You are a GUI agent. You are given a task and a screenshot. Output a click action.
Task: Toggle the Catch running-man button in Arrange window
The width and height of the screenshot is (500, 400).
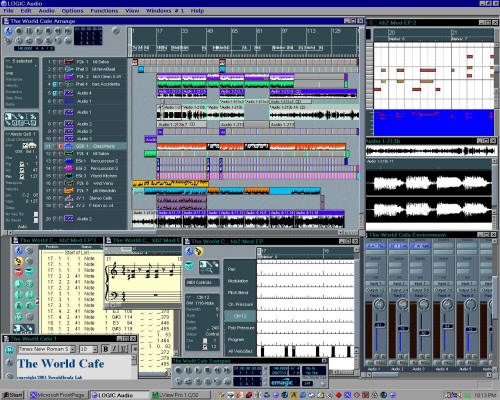(9, 31)
